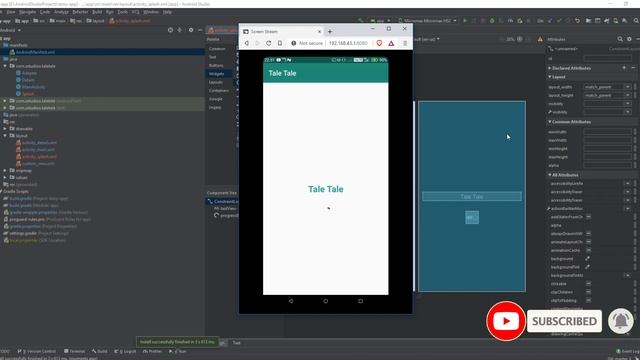Viewport: 640px width, 360px height.
Task: Click the Brave rewards triangle icon
Action: 391,43
